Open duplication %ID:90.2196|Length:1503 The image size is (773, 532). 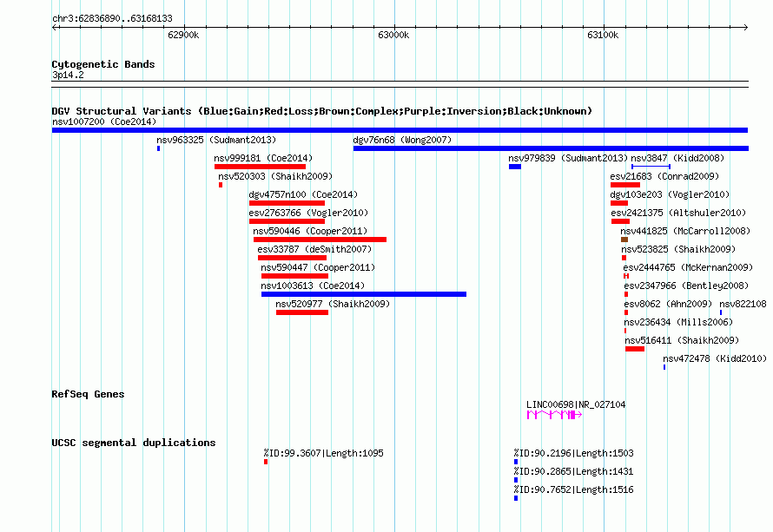pyautogui.click(x=574, y=453)
